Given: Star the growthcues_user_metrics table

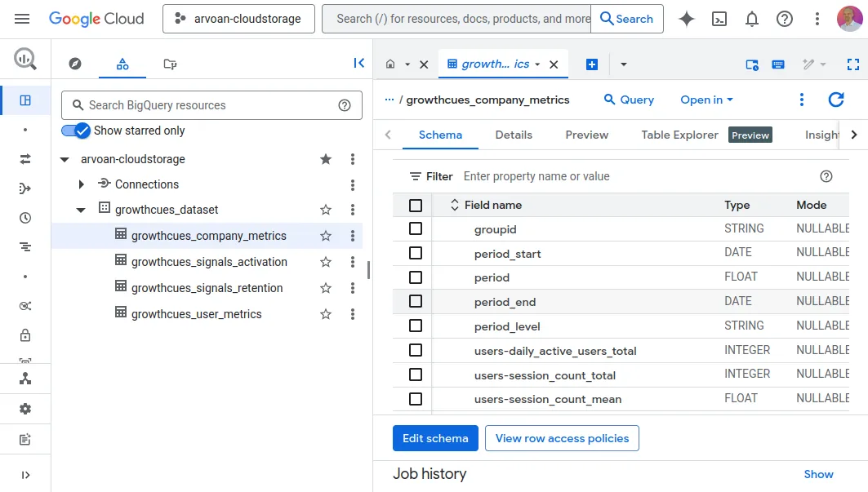Looking at the screenshot, I should click(x=326, y=313).
